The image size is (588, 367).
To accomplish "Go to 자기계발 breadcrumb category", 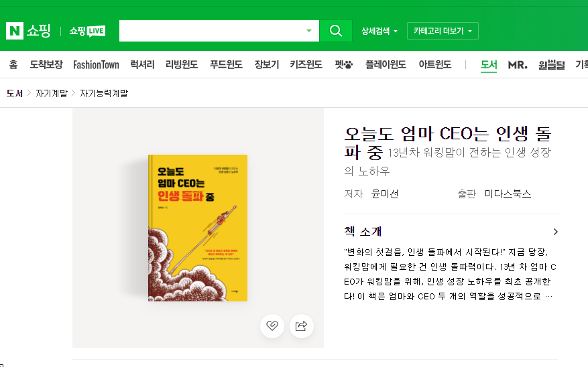I will click(52, 93).
